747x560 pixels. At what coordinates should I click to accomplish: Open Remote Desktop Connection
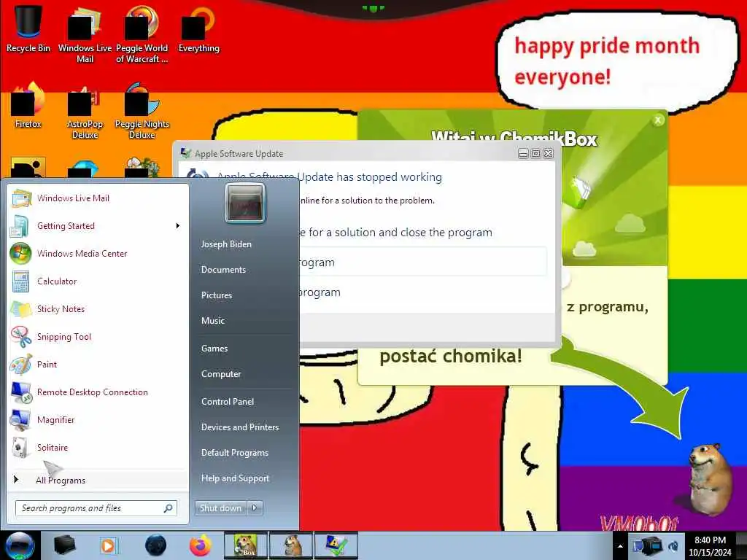tap(98, 392)
